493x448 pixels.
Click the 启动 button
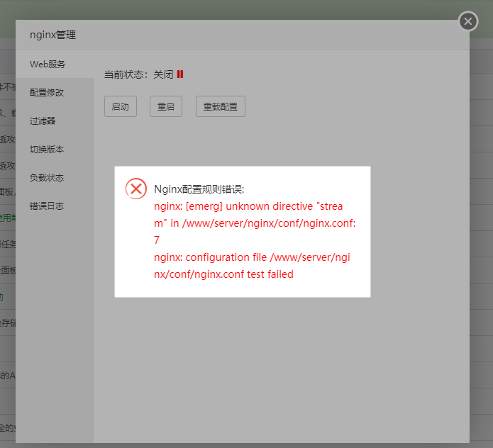[x=121, y=106]
